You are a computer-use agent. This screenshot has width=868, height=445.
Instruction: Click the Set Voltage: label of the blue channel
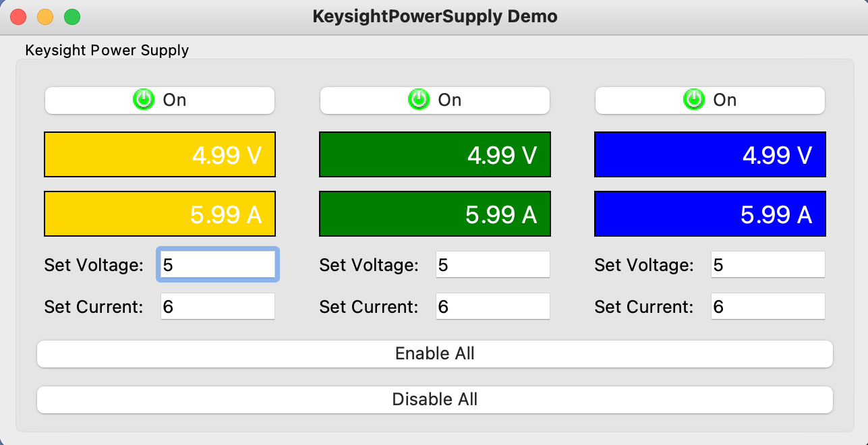click(644, 265)
